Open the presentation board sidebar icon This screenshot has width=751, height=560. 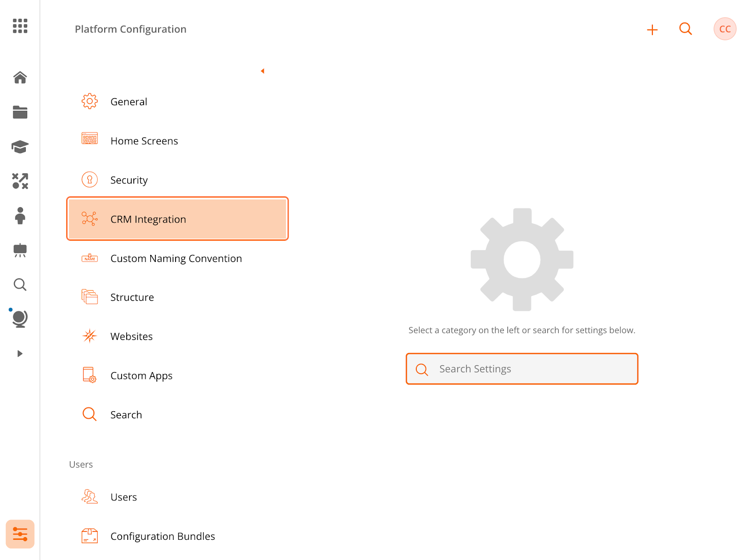coord(20,250)
